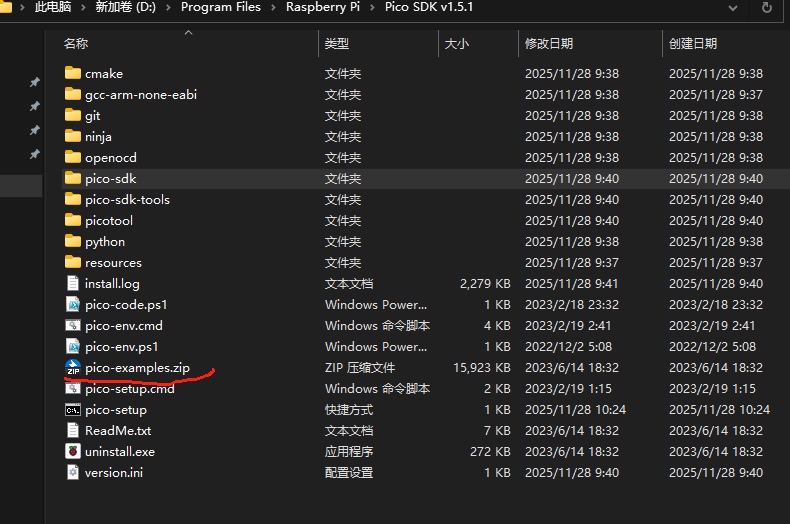Viewport: 790px width, 524px height.
Task: Select the file name version.ini
Action: (114, 473)
